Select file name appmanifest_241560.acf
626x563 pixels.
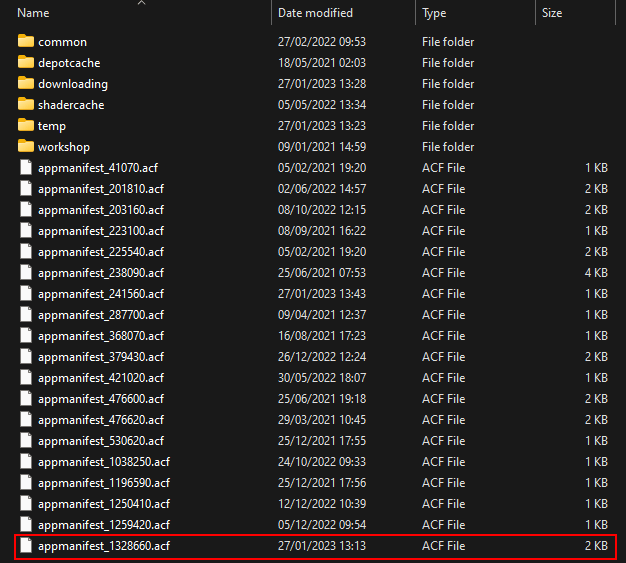click(101, 294)
